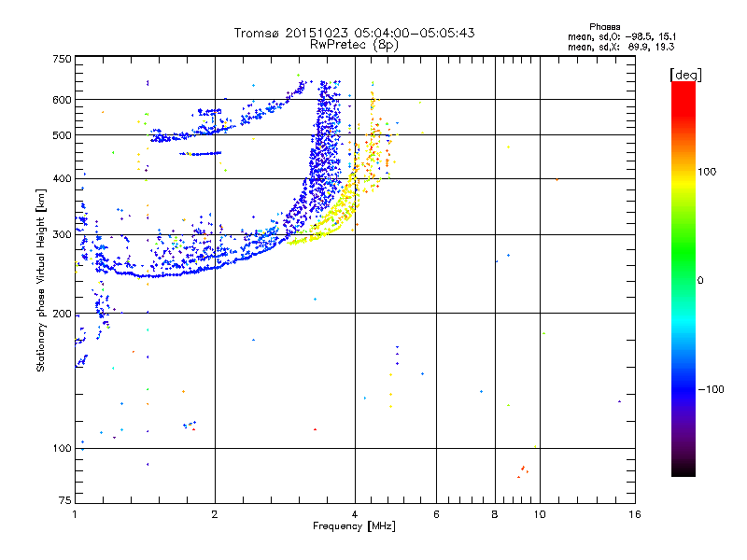Screen dimensions: 747x560
Task: Click the plot title 'Tromsø 20151023 05:04:00-05:05:43'
Action: click(354, 33)
